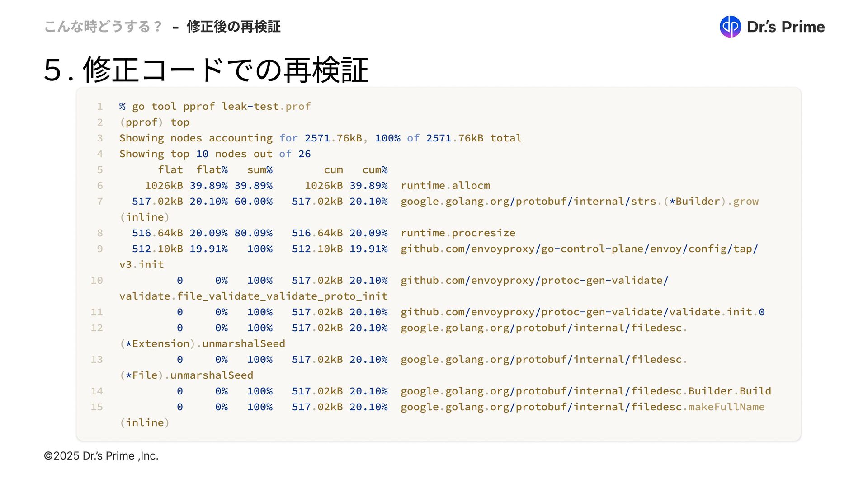Click the sum% column header
This screenshot has width=868, height=488.
(x=259, y=170)
